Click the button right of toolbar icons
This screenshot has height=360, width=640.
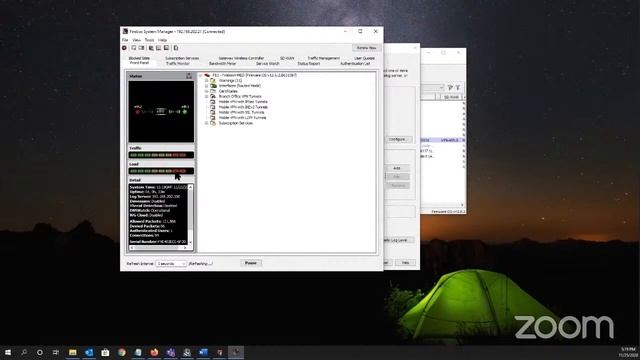366,48
